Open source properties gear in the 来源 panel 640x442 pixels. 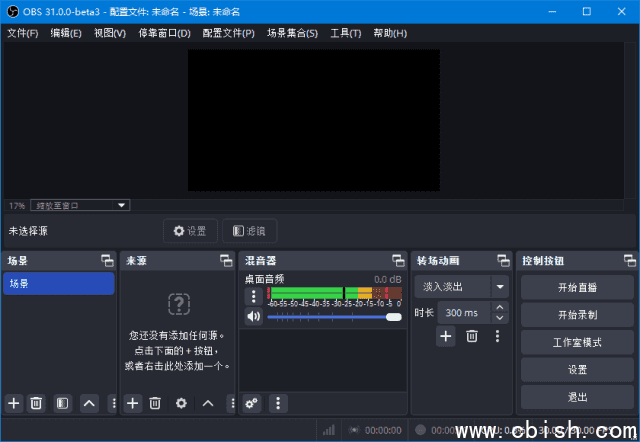coord(181,403)
